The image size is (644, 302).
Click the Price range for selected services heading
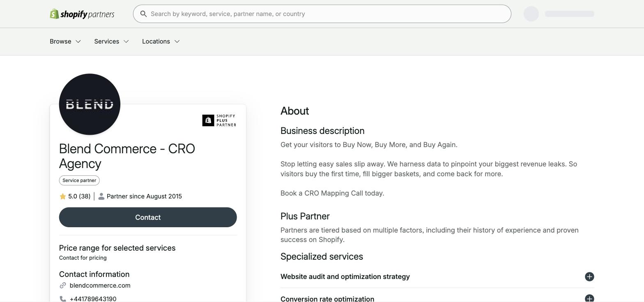coord(117,248)
